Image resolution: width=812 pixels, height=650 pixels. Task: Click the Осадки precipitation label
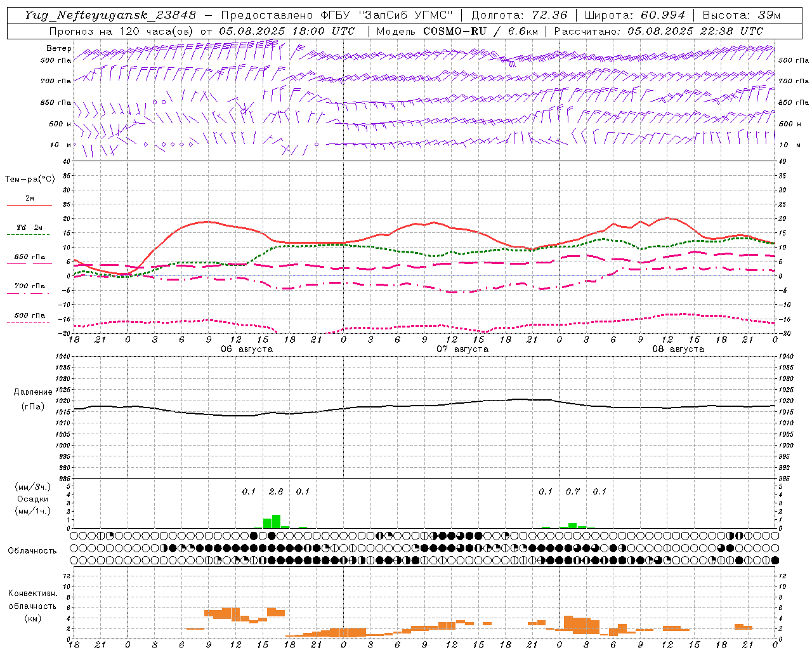33,499
